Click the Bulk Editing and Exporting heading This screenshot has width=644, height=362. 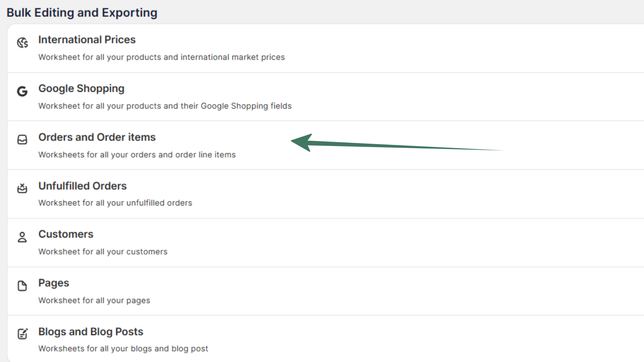tap(82, 13)
